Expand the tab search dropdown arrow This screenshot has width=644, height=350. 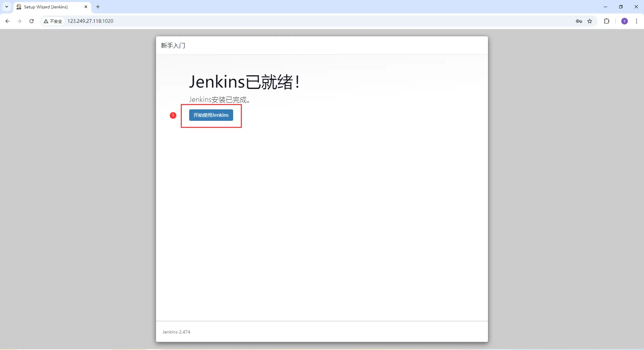tap(7, 7)
